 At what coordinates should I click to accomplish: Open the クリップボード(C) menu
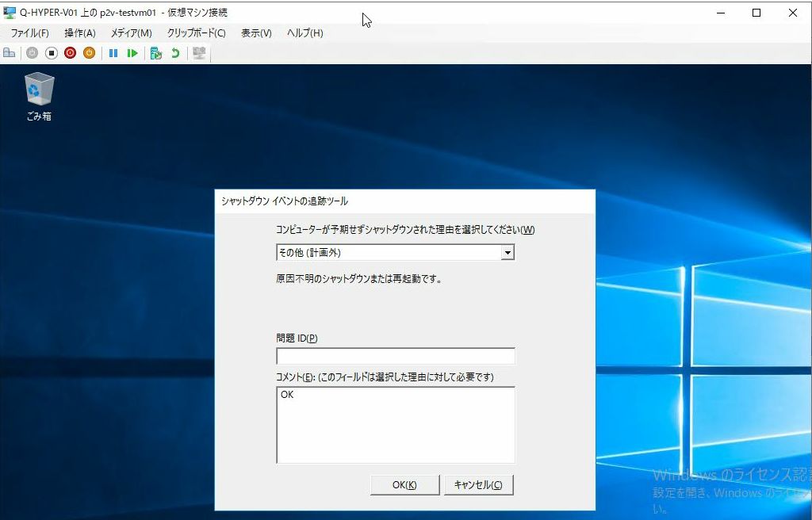coord(196,33)
